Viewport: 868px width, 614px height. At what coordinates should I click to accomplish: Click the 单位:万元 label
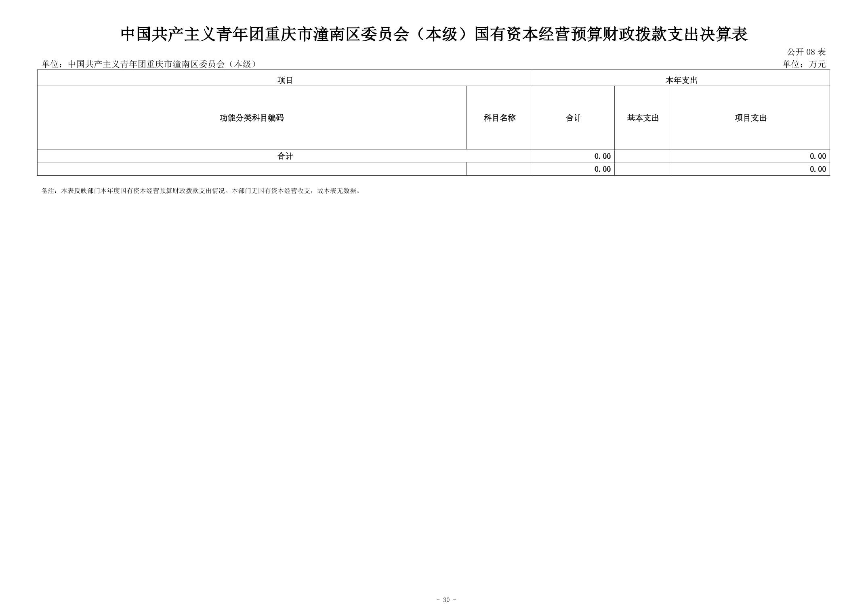pyautogui.click(x=804, y=64)
